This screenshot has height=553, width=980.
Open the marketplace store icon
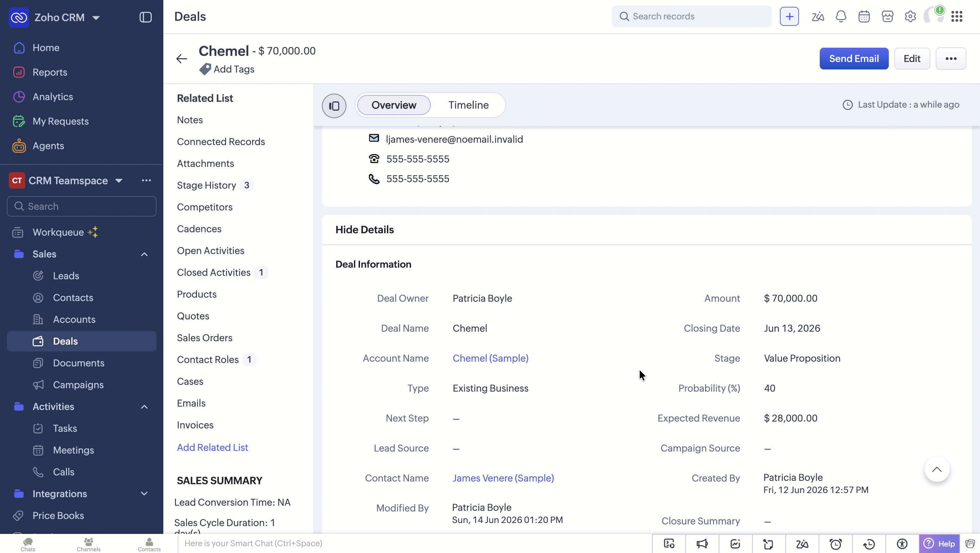coord(887,16)
